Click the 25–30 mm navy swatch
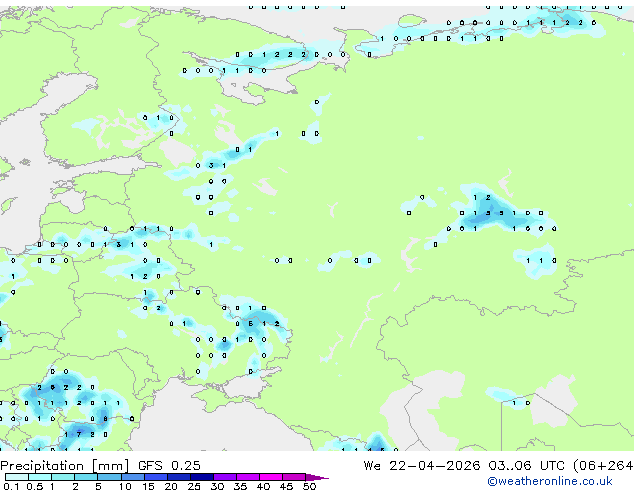Viewport: 634px width, 490px height. point(201,477)
